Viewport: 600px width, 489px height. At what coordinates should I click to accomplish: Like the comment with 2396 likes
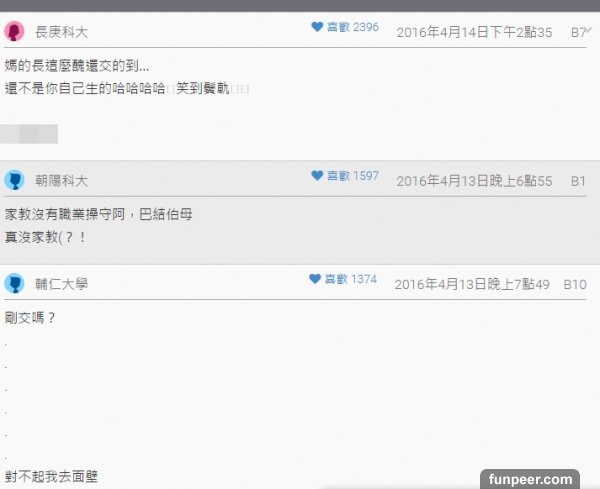tap(317, 27)
